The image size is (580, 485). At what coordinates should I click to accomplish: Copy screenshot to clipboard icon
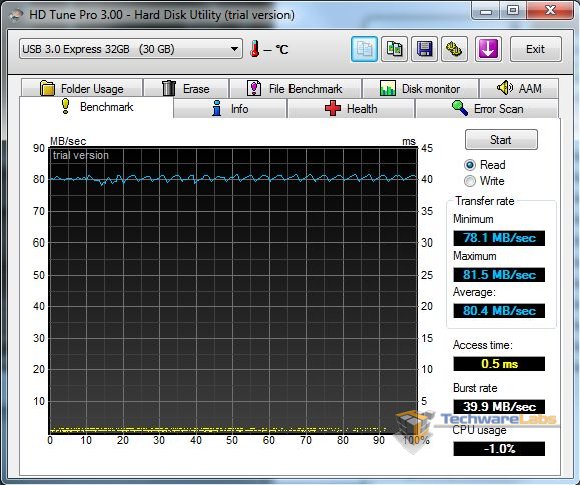pyautogui.click(x=394, y=49)
